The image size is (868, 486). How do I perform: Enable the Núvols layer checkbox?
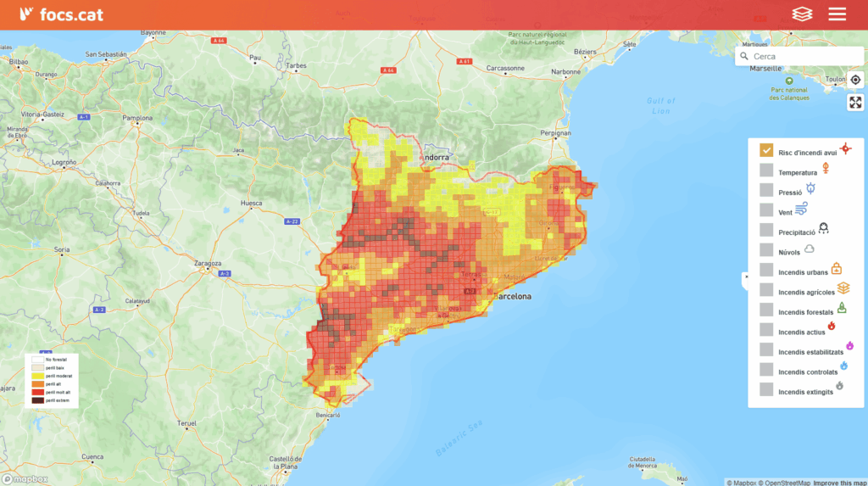[x=766, y=250]
